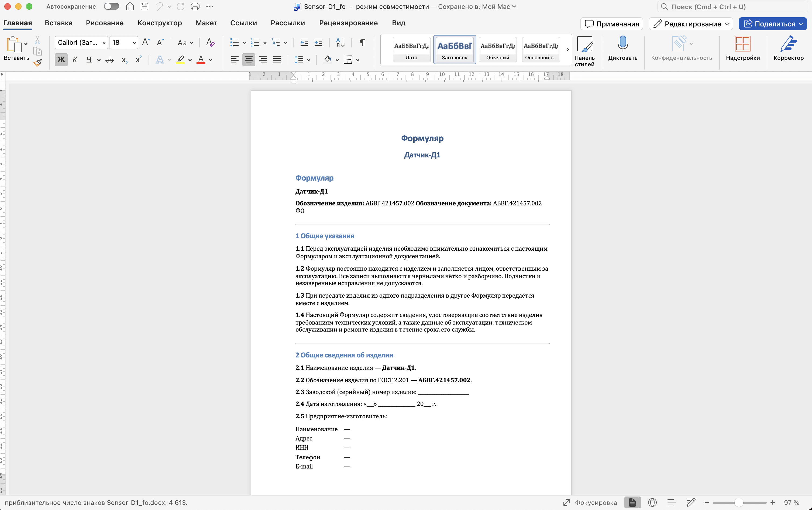Image resolution: width=812 pixels, height=510 pixels.
Task: Toggle paragraph marks (¶) display
Action: coord(362,43)
